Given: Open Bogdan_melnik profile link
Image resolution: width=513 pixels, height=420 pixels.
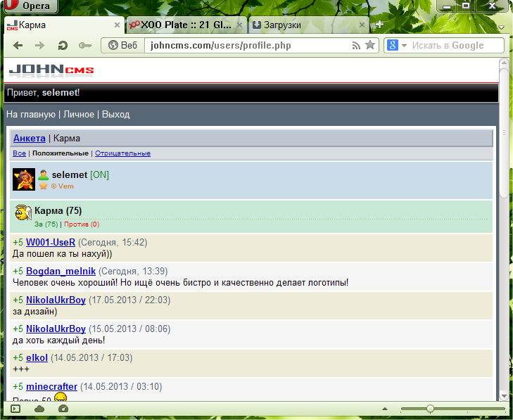Looking at the screenshot, I should click(x=61, y=271).
